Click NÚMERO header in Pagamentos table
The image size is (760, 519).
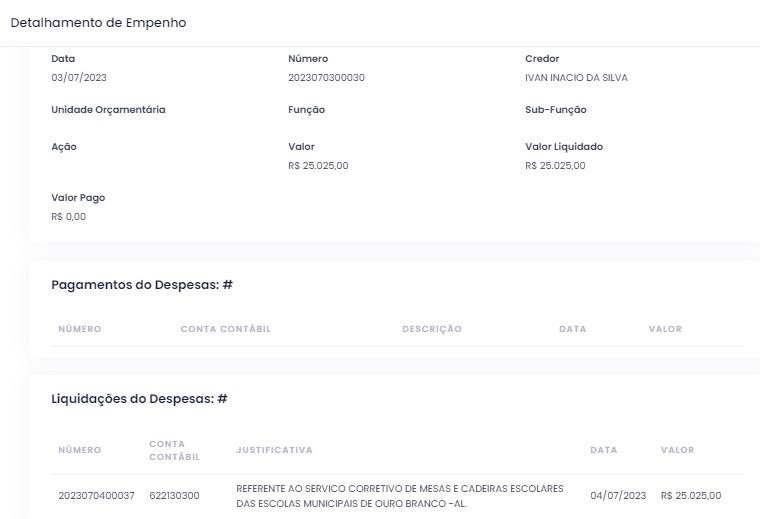point(79,329)
